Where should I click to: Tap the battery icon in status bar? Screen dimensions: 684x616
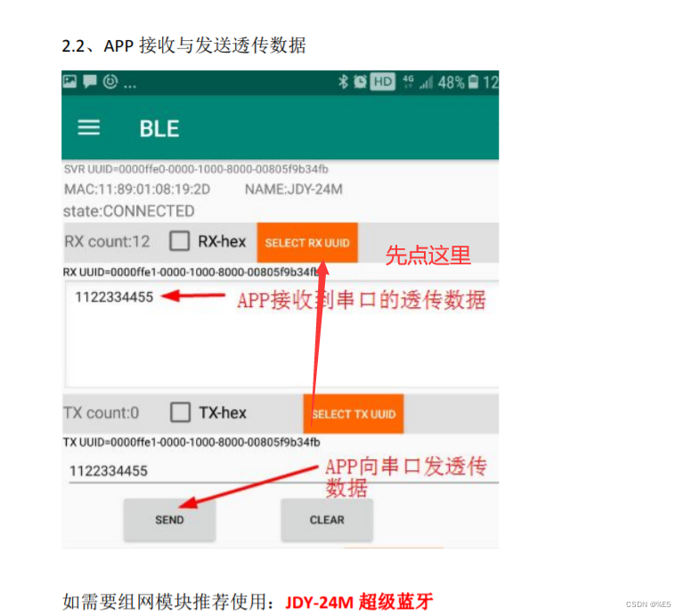(x=473, y=82)
